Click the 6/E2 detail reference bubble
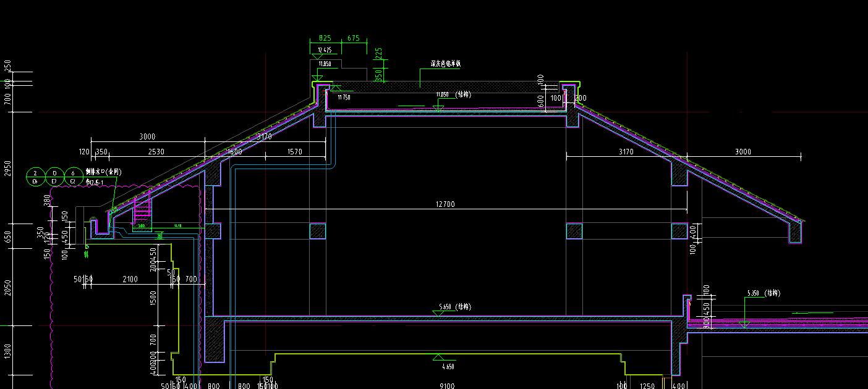The width and height of the screenshot is (868, 389). pyautogui.click(x=73, y=177)
